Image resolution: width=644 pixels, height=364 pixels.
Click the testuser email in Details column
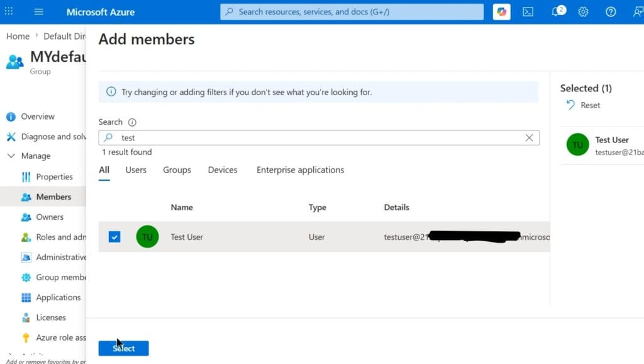(x=467, y=237)
